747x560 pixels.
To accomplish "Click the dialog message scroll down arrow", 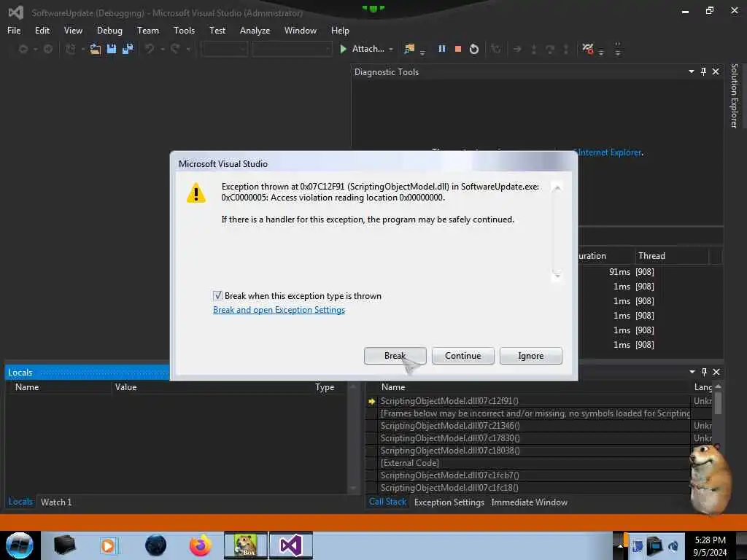I will (x=557, y=275).
